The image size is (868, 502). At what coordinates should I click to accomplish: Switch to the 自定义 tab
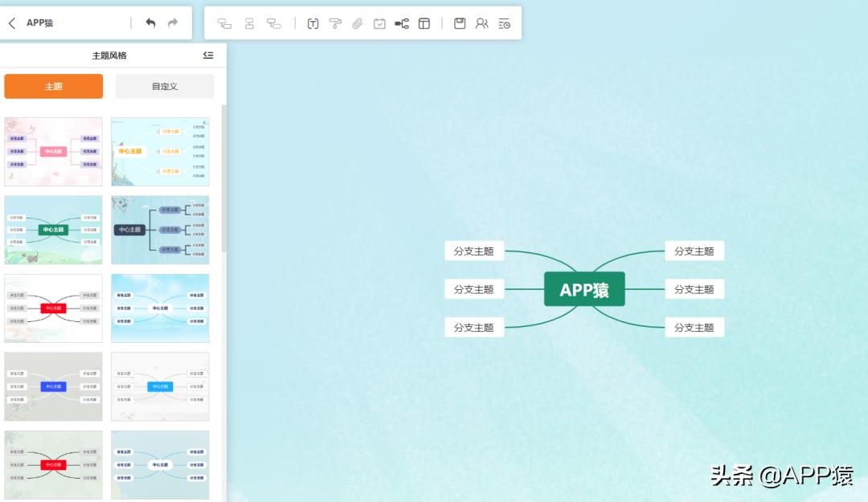point(165,86)
